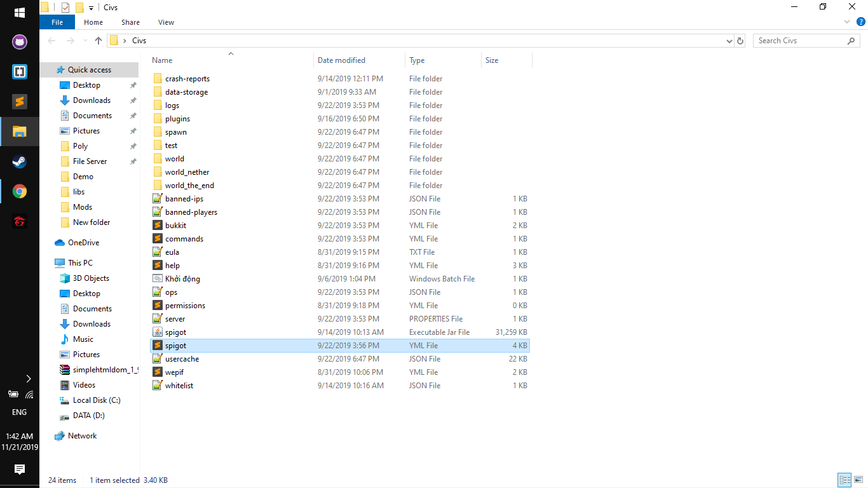Open This PC in the navigation pane

pos(80,263)
